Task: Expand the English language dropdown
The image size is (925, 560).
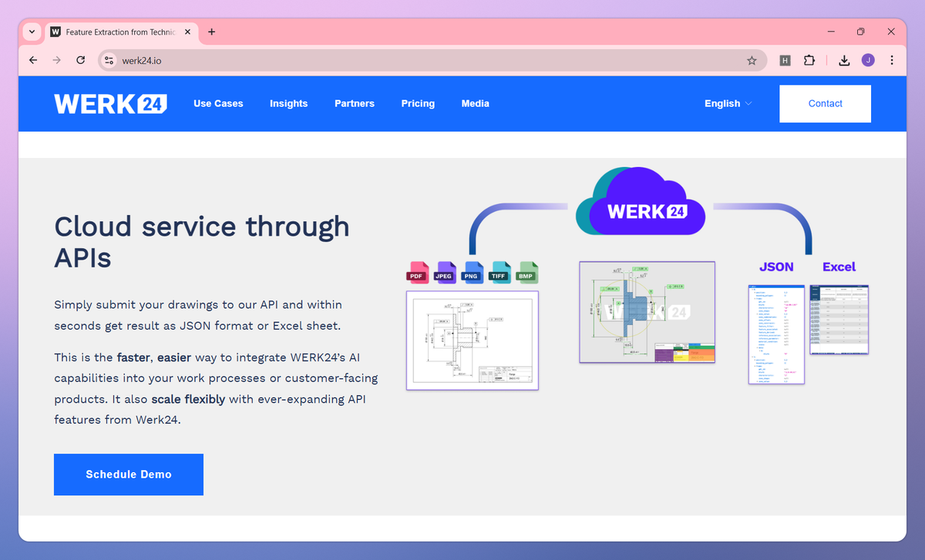Action: pyautogui.click(x=728, y=103)
